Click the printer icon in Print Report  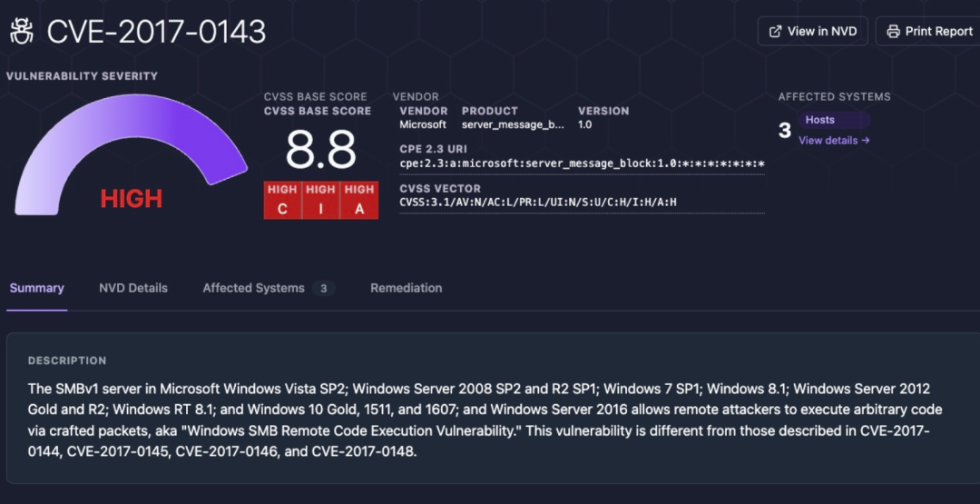pos(894,31)
